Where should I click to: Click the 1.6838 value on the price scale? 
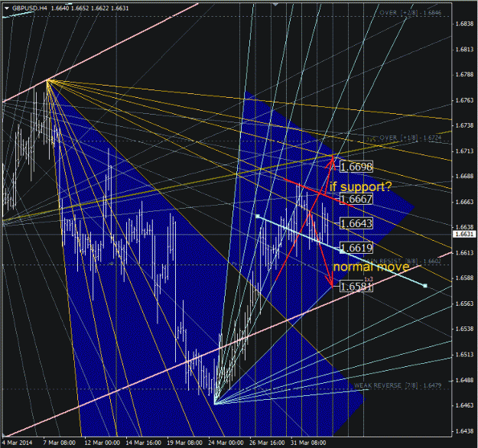[464, 24]
